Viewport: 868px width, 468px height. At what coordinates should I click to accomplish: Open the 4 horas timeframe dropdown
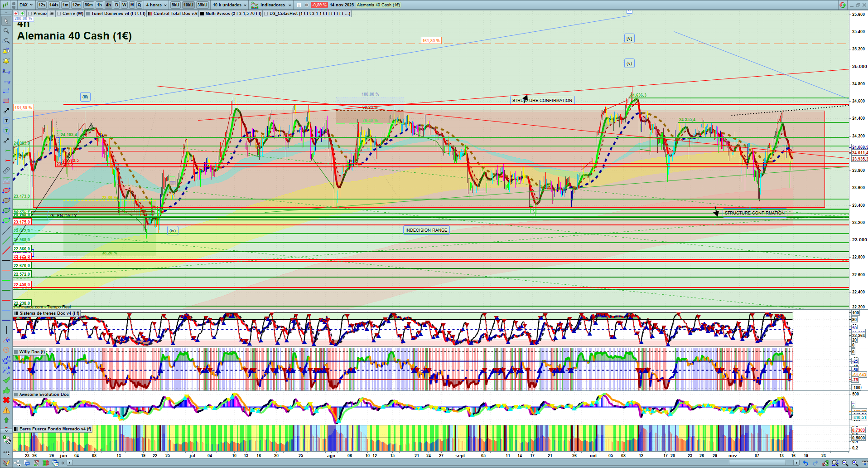156,5
